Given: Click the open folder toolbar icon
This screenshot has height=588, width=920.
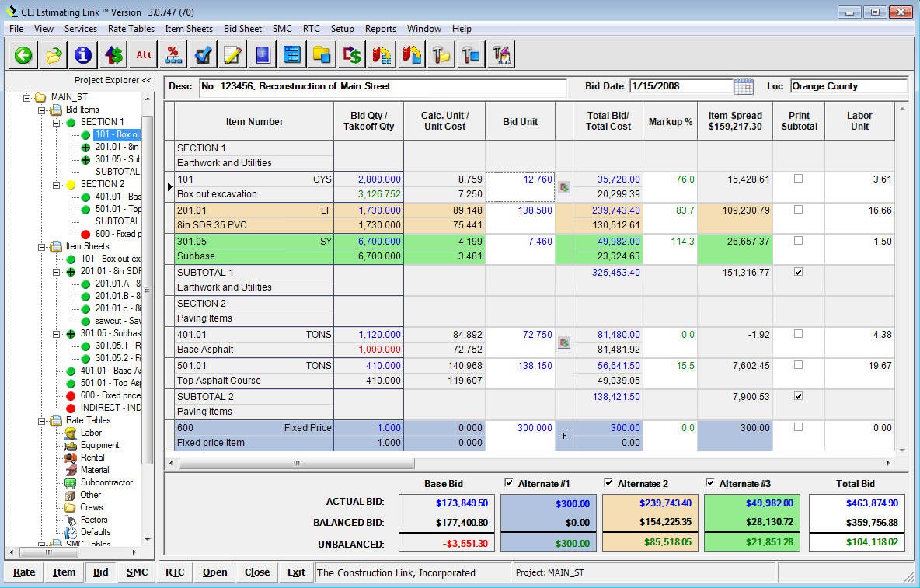Looking at the screenshot, I should pos(54,55).
